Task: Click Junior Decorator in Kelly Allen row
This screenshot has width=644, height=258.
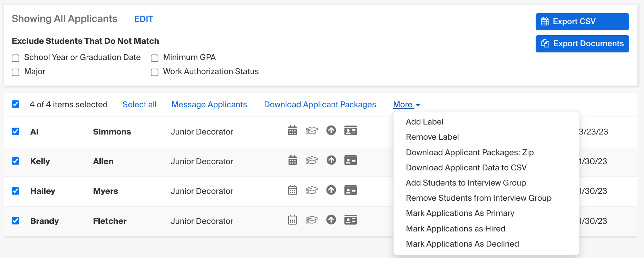Action: (202, 161)
